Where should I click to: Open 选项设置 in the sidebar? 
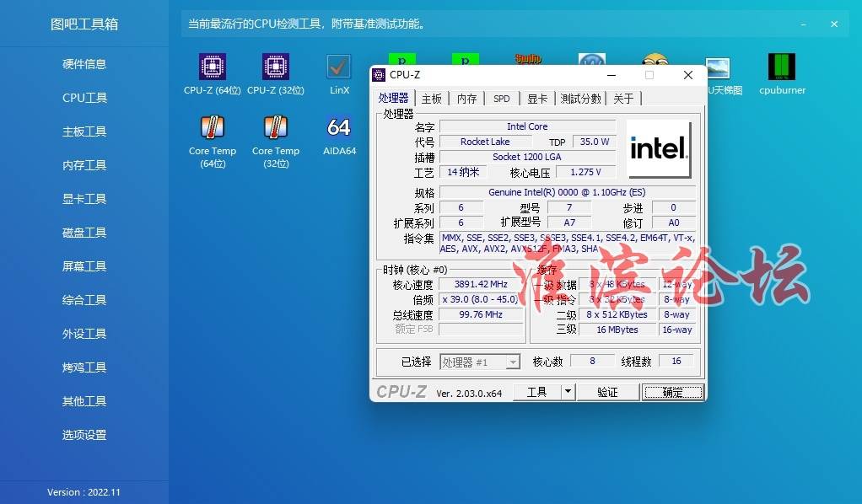pyautogui.click(x=84, y=435)
